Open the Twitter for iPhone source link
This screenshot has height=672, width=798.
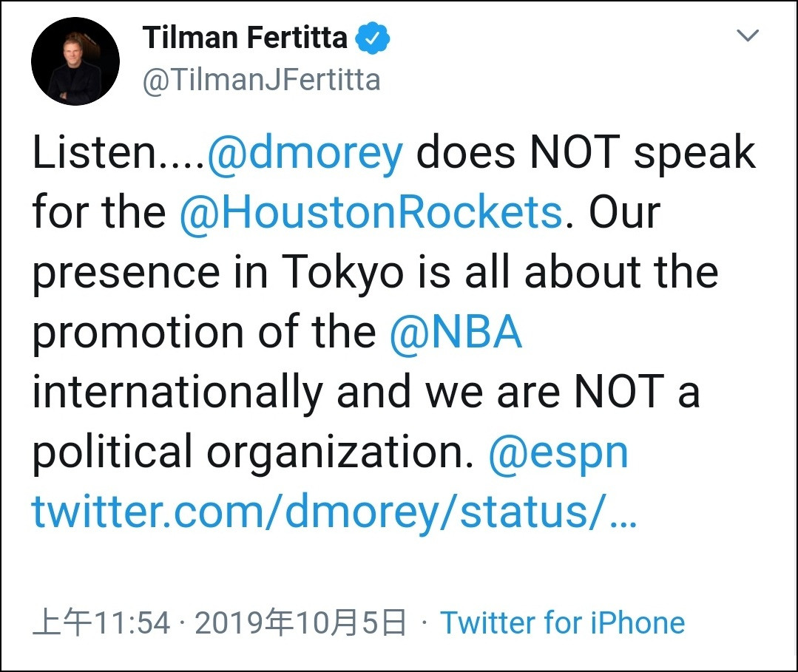click(563, 623)
